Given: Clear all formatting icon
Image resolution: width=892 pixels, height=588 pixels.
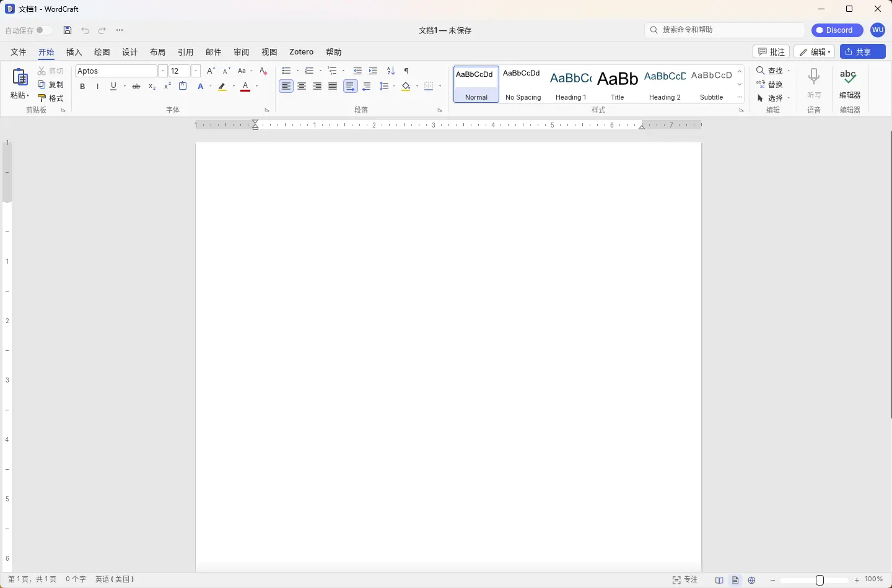Looking at the screenshot, I should [x=263, y=71].
